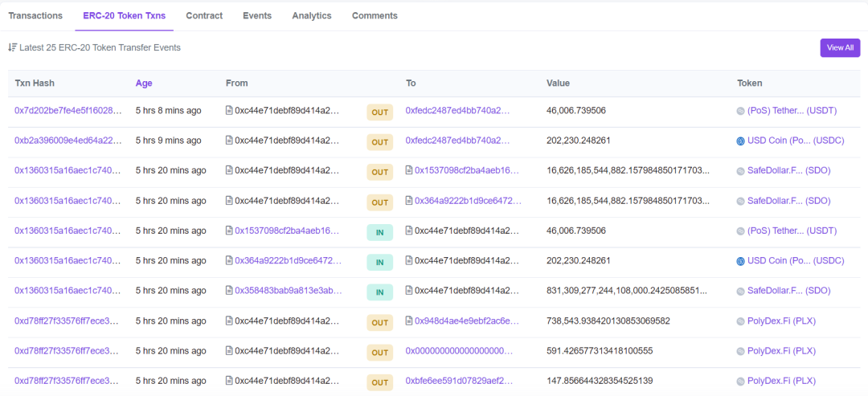
Task: Click the contract icon before 0x1537098cf2ba4aeb16 in To column
Action: pos(409,171)
